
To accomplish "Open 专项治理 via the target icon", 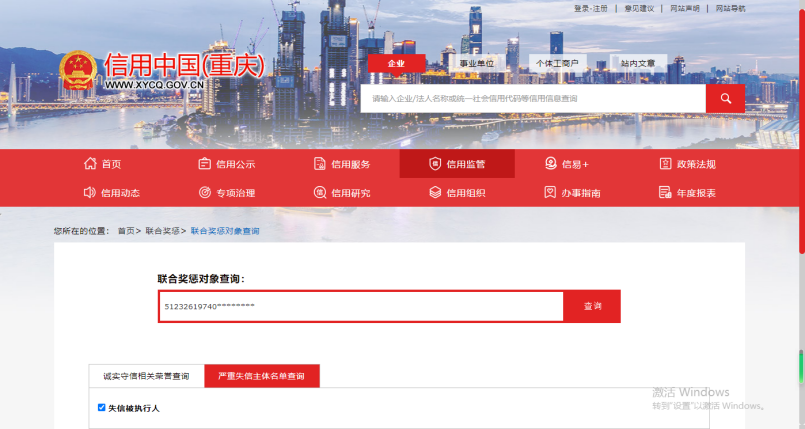I will click(x=204, y=192).
